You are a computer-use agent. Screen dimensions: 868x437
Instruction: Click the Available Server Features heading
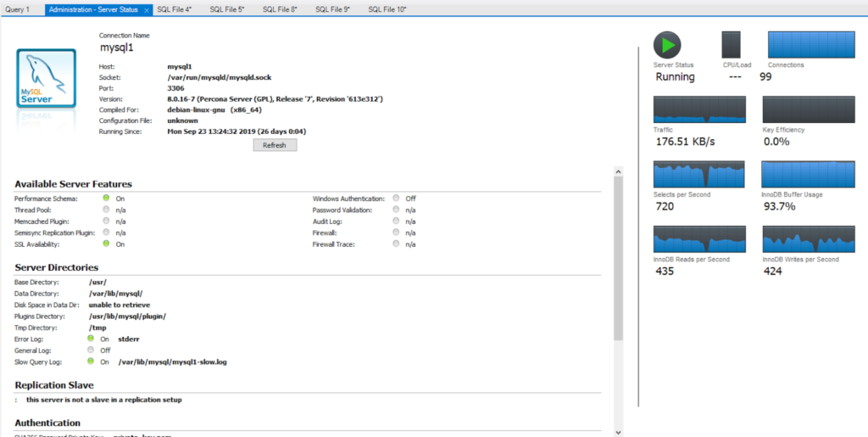73,184
